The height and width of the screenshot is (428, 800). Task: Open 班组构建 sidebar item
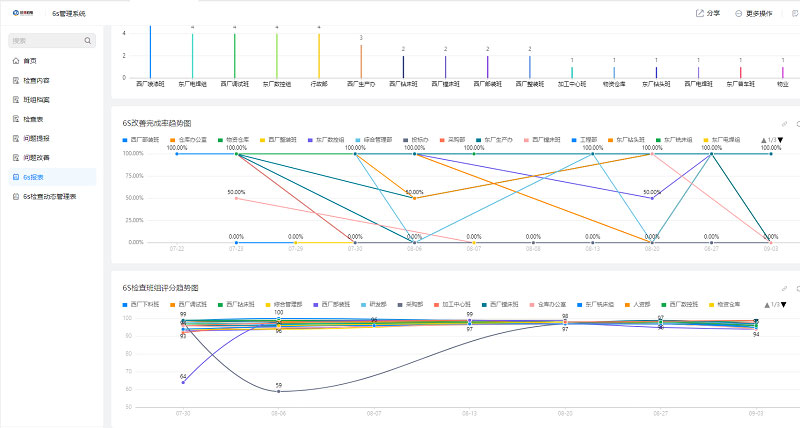36,100
